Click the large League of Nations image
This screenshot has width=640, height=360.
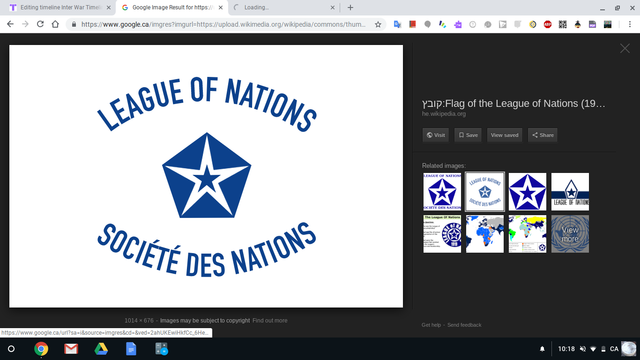point(206,176)
